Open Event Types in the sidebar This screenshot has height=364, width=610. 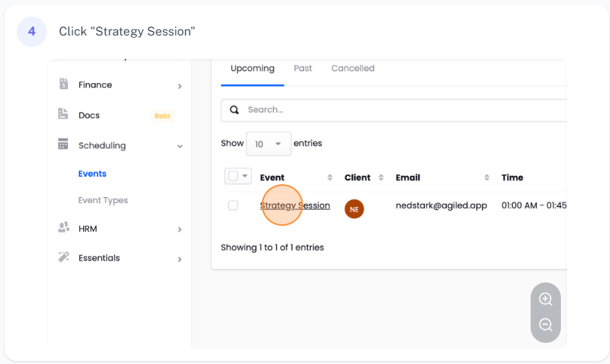pos(103,200)
